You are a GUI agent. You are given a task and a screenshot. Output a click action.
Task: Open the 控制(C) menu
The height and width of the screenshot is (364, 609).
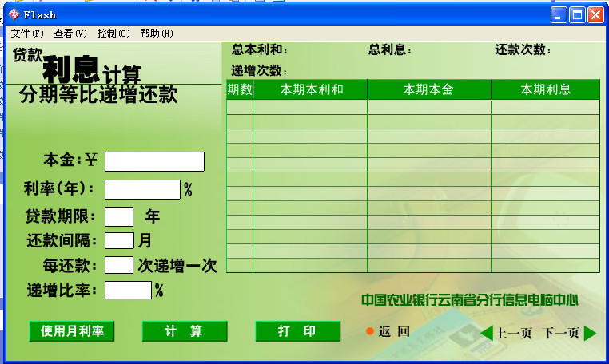[x=113, y=34]
